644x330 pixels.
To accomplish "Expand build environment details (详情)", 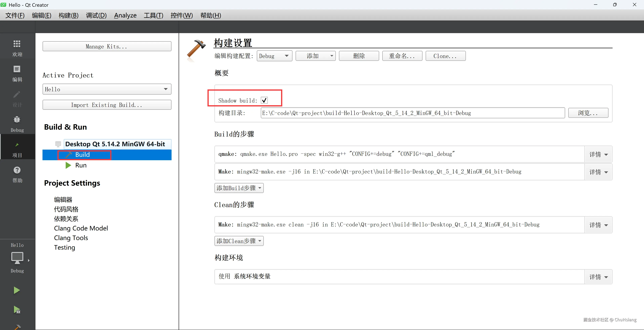I will (598, 277).
